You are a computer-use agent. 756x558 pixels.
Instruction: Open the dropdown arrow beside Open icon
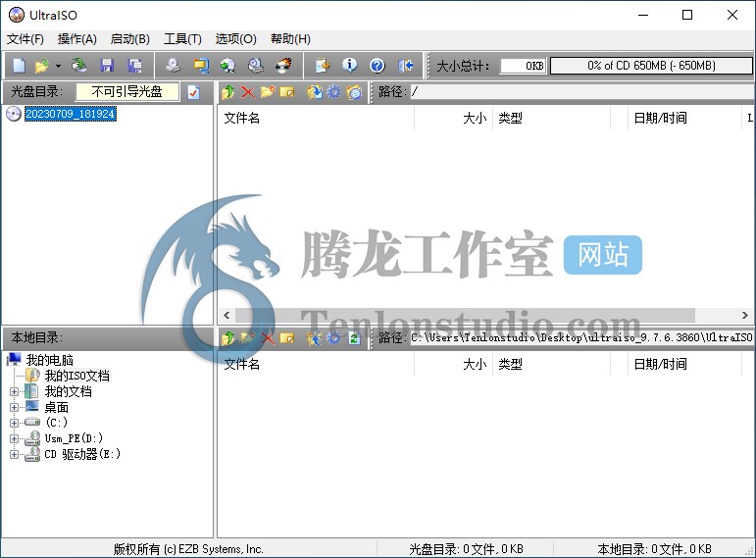(x=58, y=66)
